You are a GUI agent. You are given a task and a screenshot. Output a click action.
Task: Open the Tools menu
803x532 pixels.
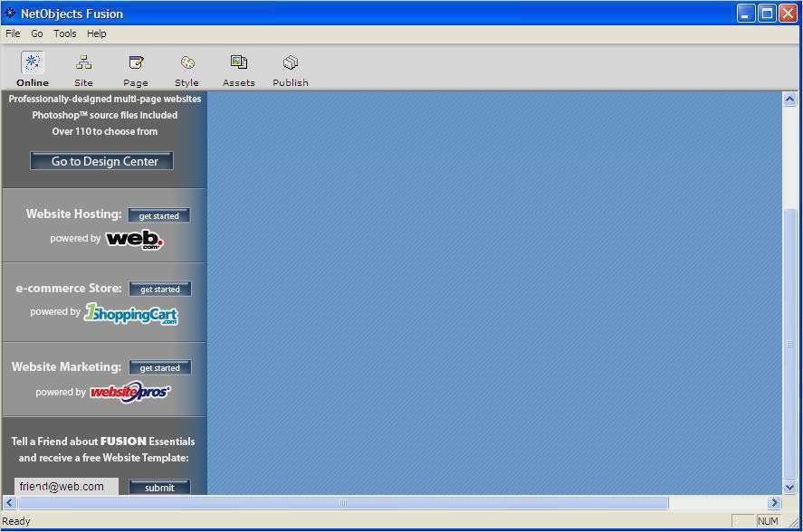click(65, 33)
